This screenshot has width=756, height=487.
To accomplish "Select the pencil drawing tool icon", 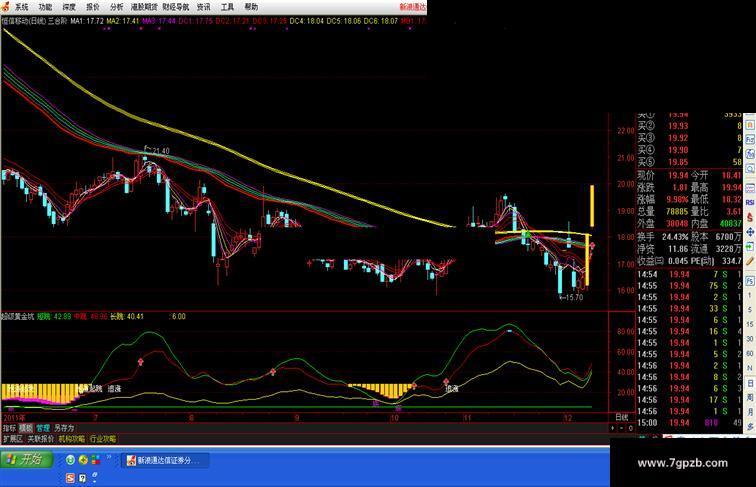I will pos(750,261).
